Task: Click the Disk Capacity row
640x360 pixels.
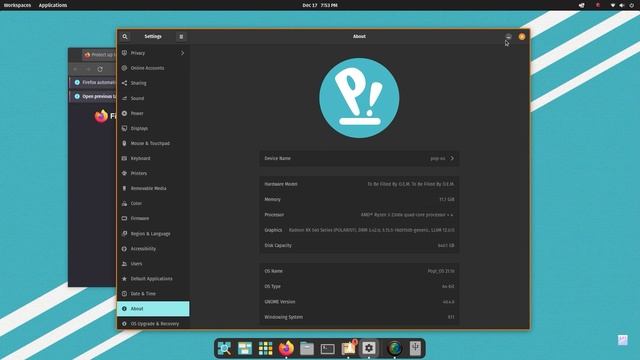Action: [359, 246]
